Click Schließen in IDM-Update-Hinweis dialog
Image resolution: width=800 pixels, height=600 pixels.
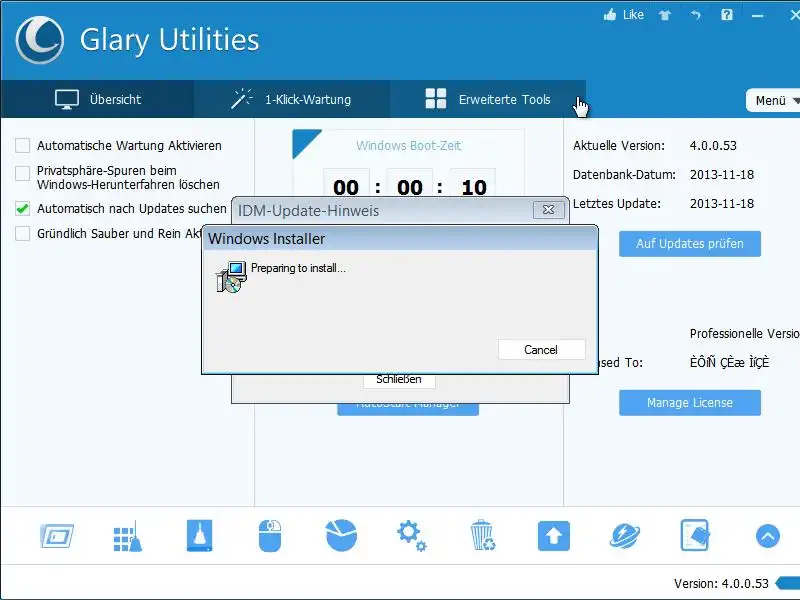pyautogui.click(x=399, y=380)
